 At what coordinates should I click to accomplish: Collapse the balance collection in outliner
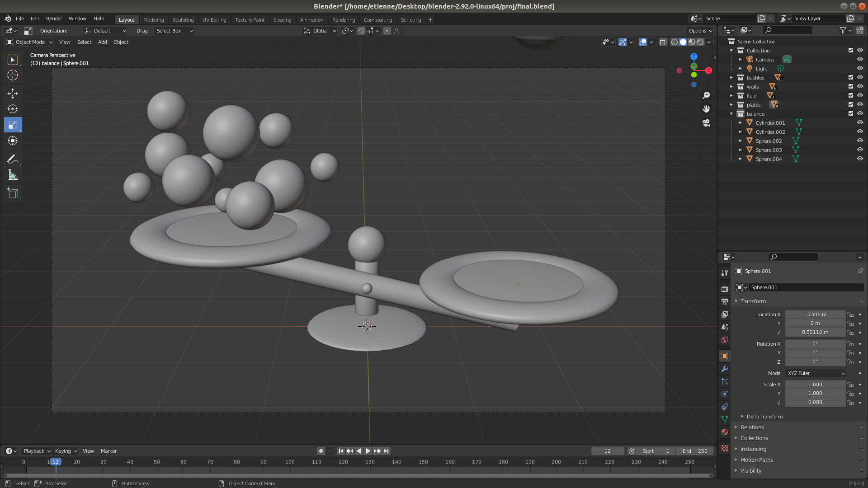731,113
